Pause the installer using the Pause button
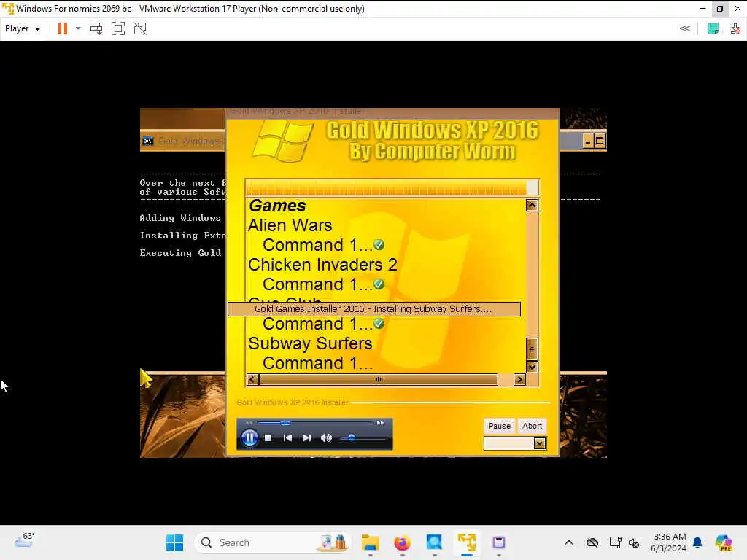 tap(499, 426)
